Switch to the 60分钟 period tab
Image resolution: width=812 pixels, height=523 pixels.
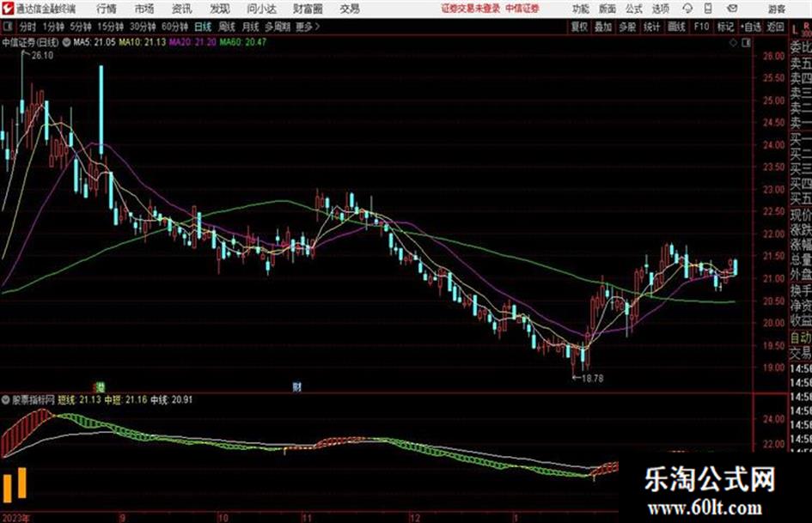[x=174, y=27]
